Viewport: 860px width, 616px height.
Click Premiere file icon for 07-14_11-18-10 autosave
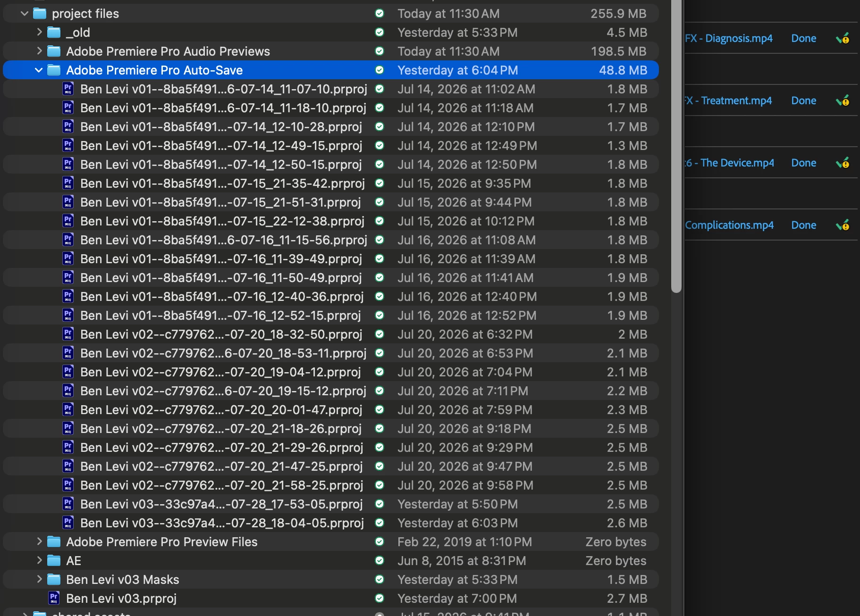[68, 108]
